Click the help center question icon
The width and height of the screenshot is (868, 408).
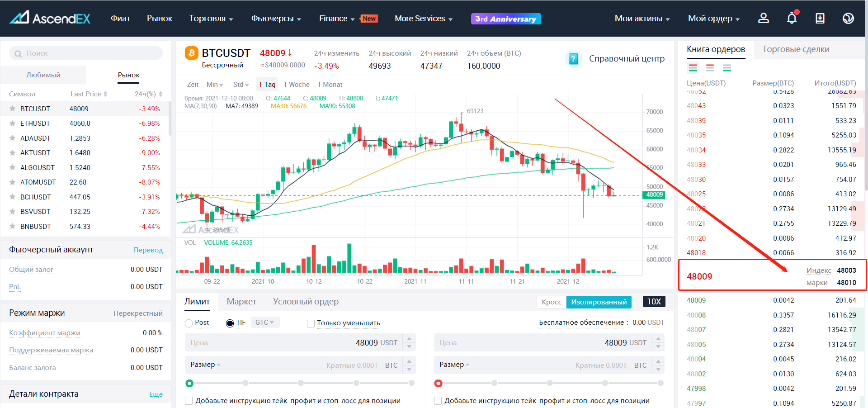pos(573,59)
